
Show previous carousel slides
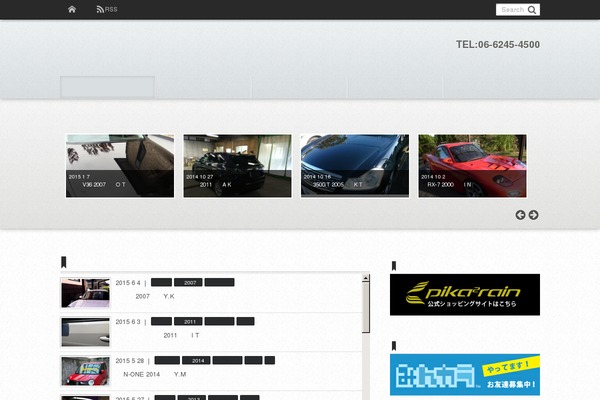point(520,215)
